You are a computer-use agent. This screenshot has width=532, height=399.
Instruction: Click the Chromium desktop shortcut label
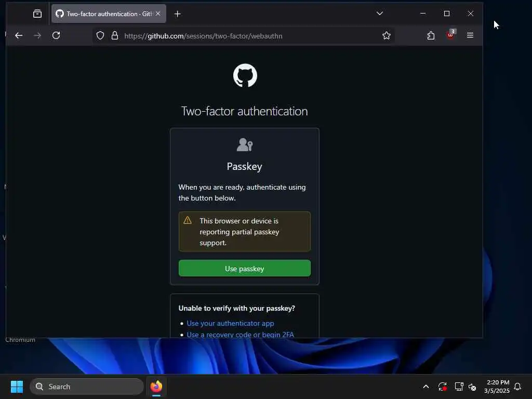(x=20, y=340)
